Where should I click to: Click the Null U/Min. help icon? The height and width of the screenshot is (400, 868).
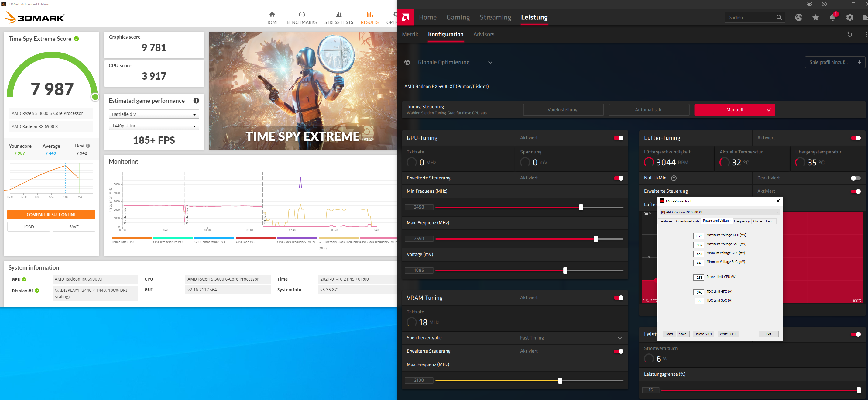[x=674, y=178]
